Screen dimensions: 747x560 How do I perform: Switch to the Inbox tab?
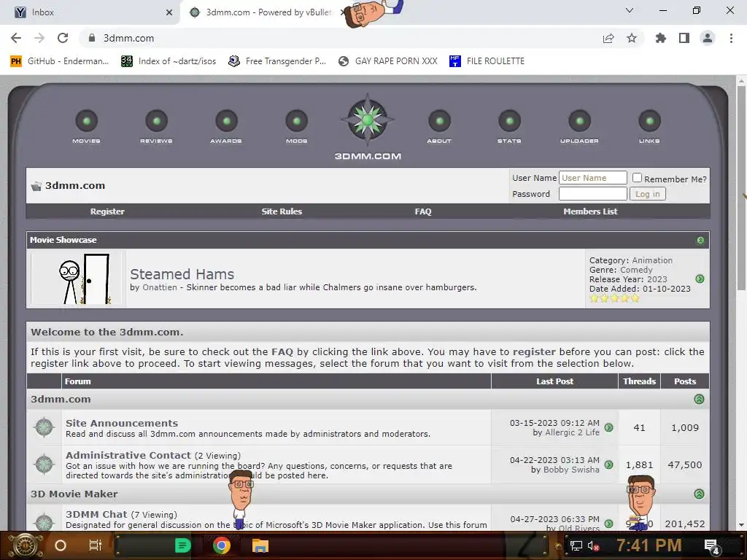tap(90, 12)
